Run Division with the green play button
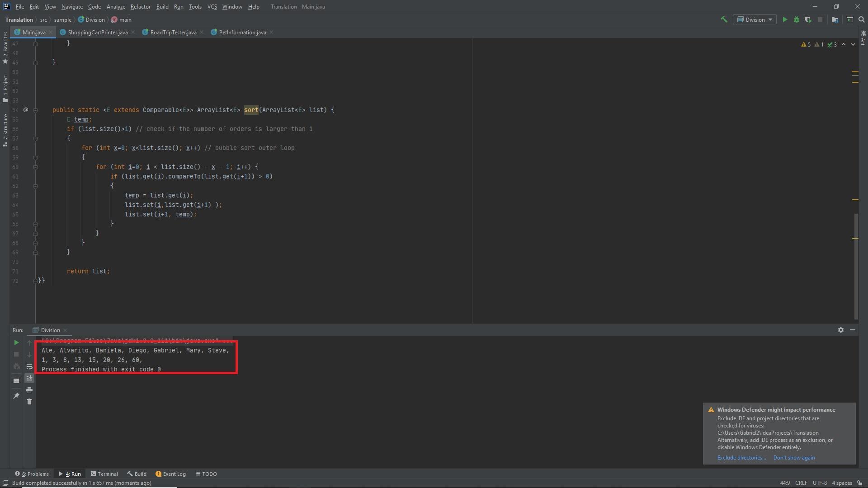868x488 pixels. point(785,19)
